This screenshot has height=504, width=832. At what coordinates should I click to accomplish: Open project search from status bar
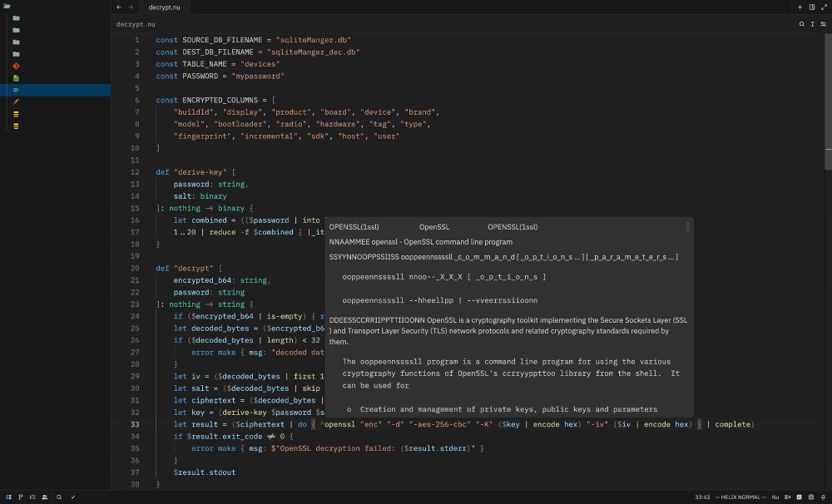(59, 497)
